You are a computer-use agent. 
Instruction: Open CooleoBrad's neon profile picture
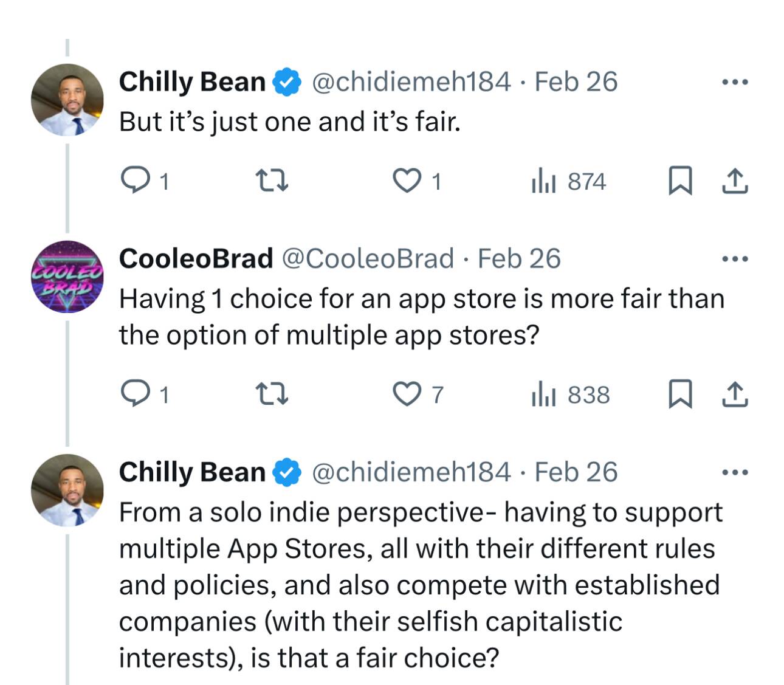coord(67,277)
